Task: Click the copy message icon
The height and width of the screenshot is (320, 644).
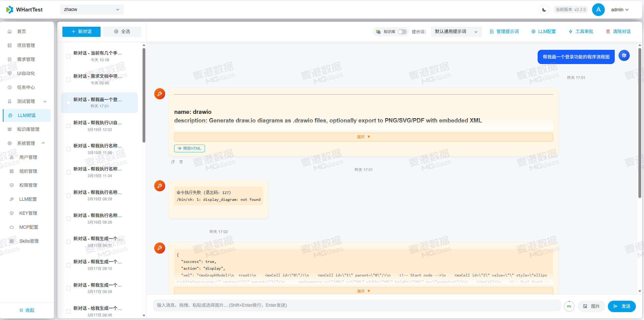Action: point(173,162)
